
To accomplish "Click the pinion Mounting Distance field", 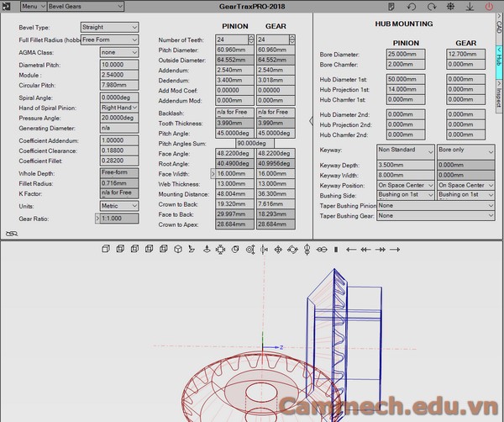I will click(234, 194).
